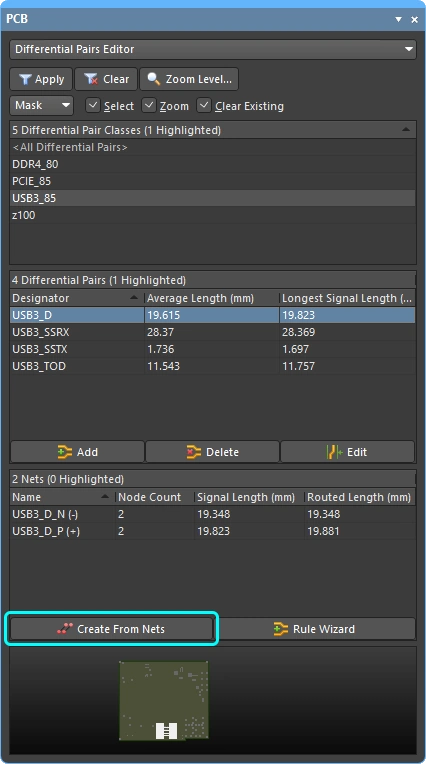Sort by Longest Signal Length column
Image resolution: width=426 pixels, height=764 pixels.
[x=347, y=298]
